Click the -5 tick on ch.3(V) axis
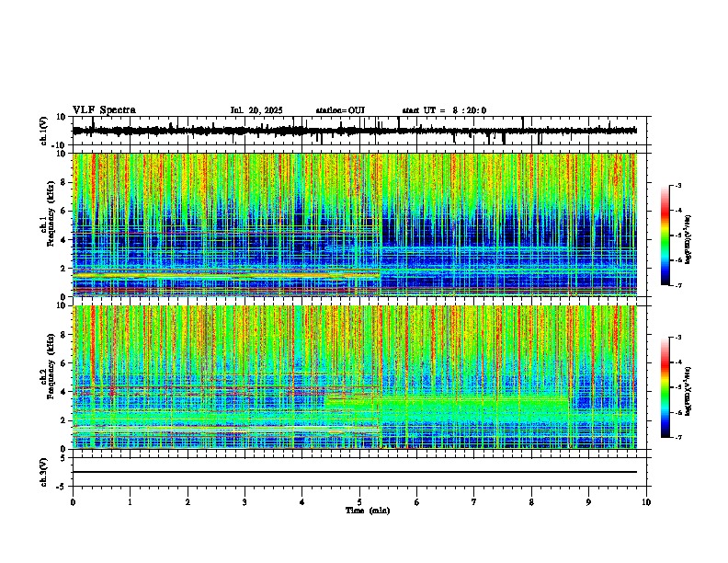Image resolution: width=728 pixels, height=563 pixels. tap(63, 487)
